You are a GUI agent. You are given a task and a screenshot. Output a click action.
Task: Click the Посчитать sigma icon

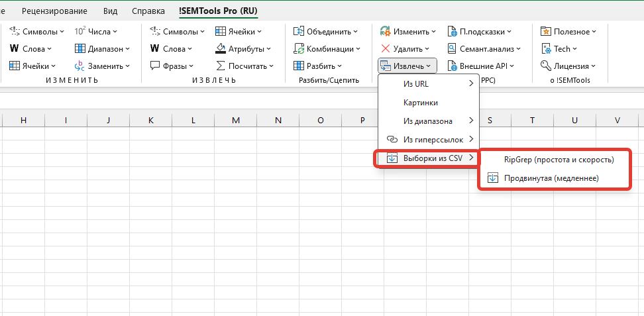pyautogui.click(x=221, y=66)
